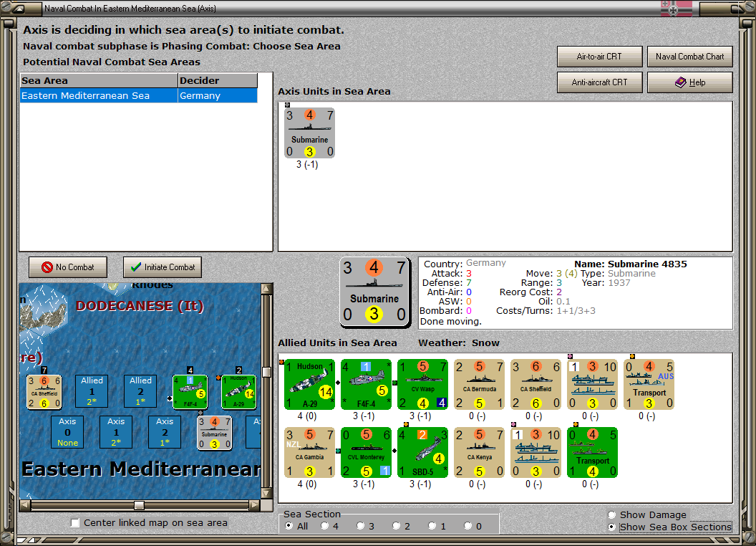Click Axis sea box section 0
The width and height of the screenshot is (756, 546).
[67, 432]
